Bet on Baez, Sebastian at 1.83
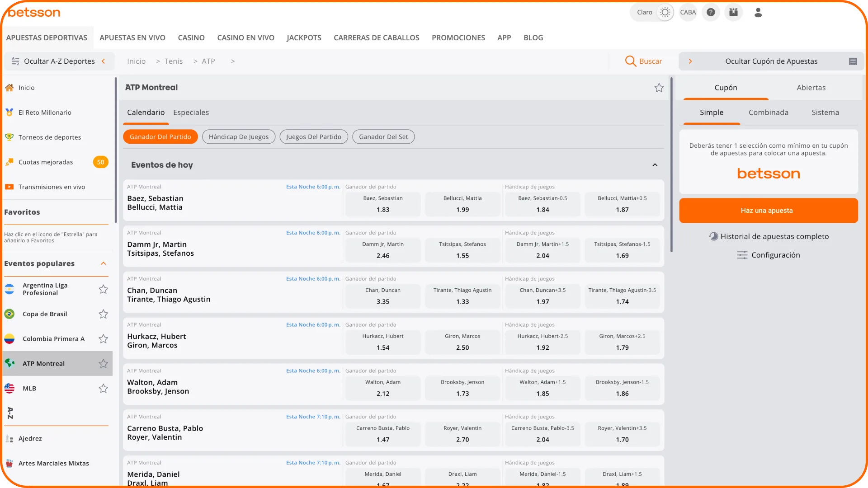The height and width of the screenshot is (488, 868). (383, 204)
